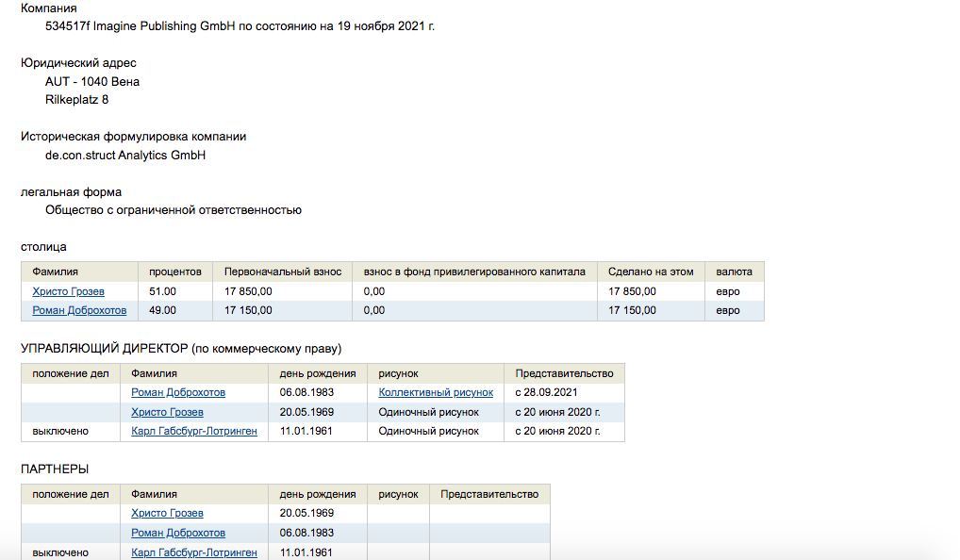
Task: Click '17 850,00' under Сделано на этом
Action: click(x=632, y=291)
